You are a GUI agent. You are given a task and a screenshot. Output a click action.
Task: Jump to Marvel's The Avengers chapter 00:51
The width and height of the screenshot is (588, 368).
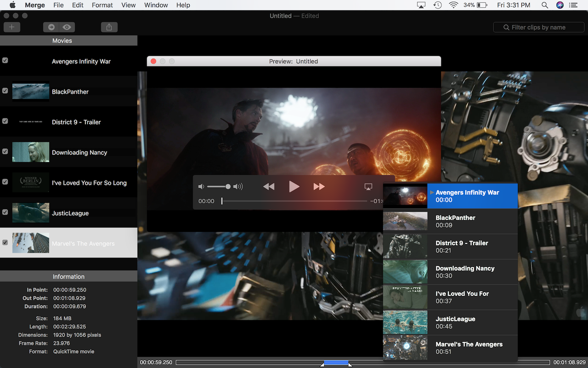(450, 348)
